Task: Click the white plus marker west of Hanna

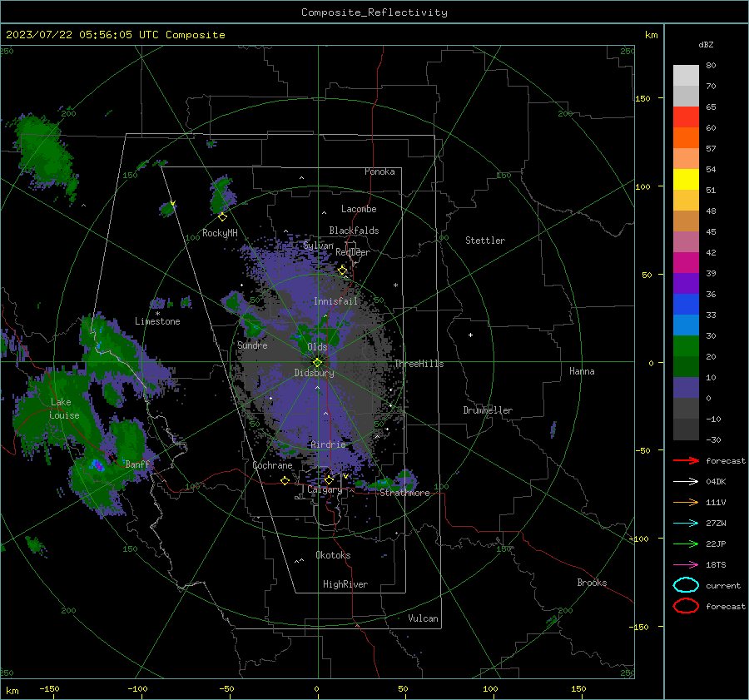Action: coord(470,335)
